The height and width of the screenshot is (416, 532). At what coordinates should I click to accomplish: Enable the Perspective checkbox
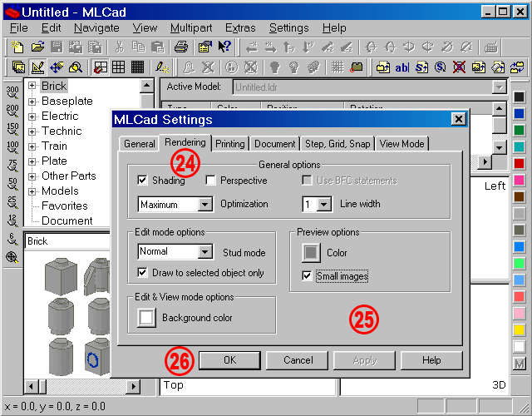point(210,180)
